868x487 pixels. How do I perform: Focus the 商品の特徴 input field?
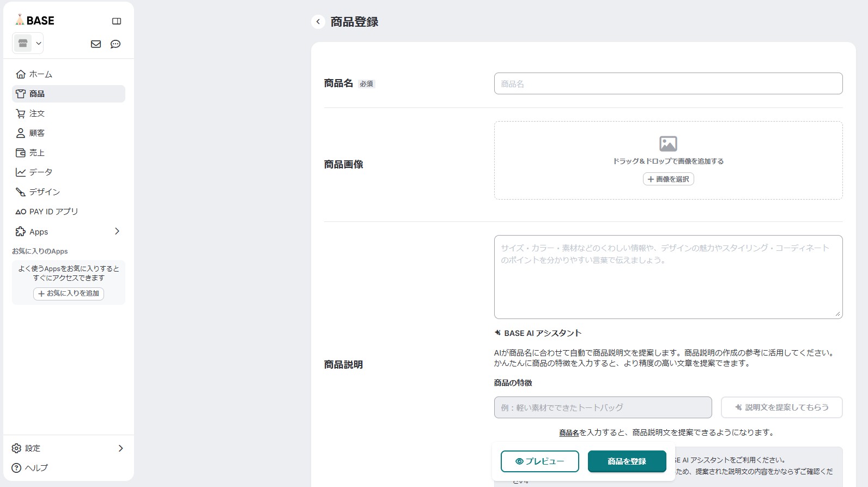point(603,407)
